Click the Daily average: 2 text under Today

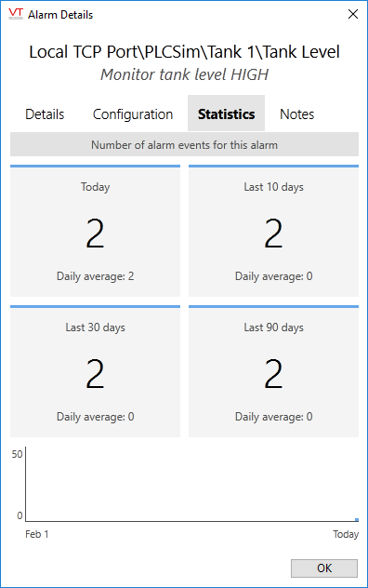click(95, 276)
